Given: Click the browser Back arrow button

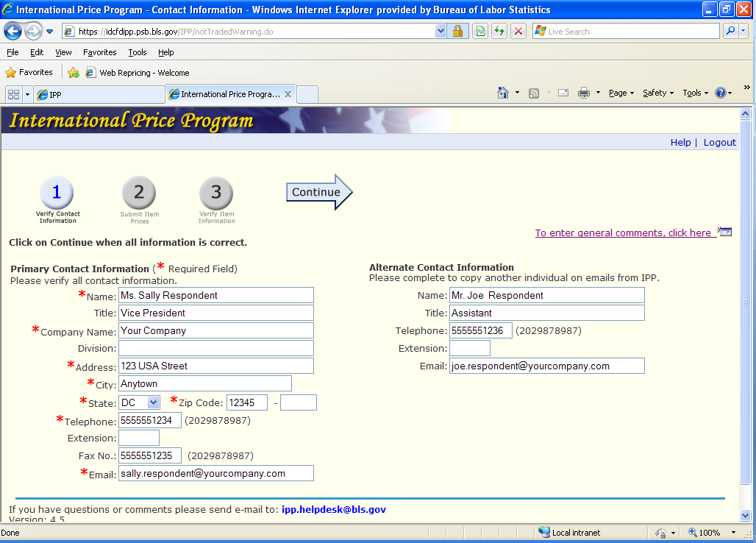Looking at the screenshot, I should pos(13,32).
